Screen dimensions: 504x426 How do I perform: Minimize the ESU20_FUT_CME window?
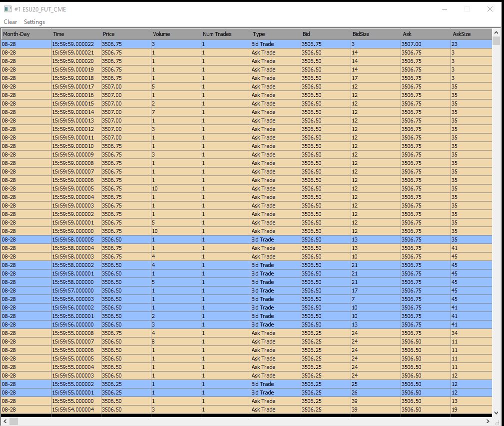[x=445, y=9]
